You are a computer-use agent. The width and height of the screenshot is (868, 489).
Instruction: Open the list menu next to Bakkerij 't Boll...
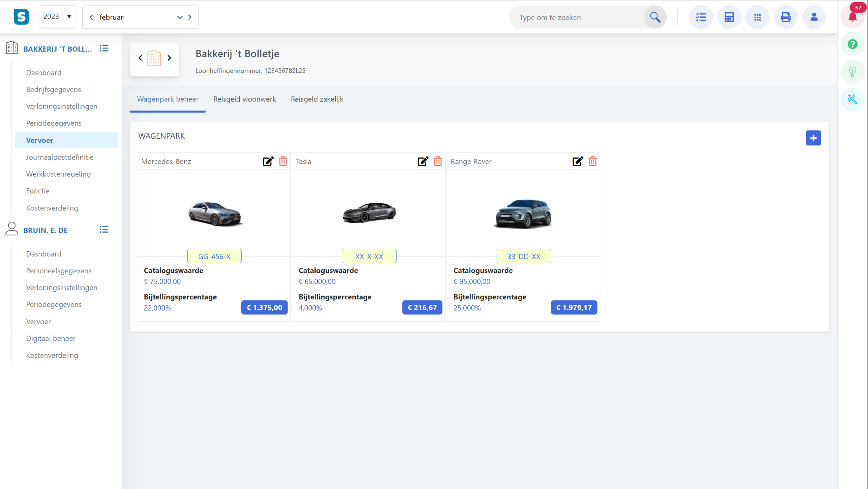pyautogui.click(x=104, y=49)
